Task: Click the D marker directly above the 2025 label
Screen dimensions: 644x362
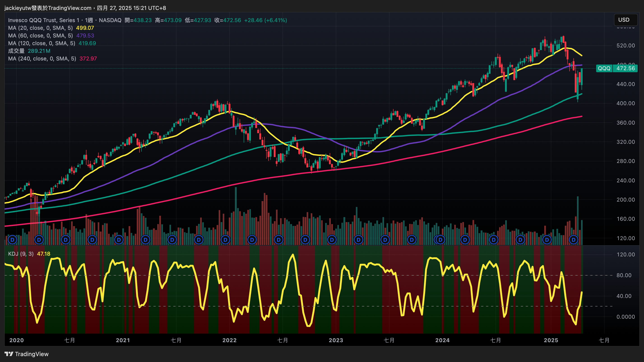Action: click(547, 240)
